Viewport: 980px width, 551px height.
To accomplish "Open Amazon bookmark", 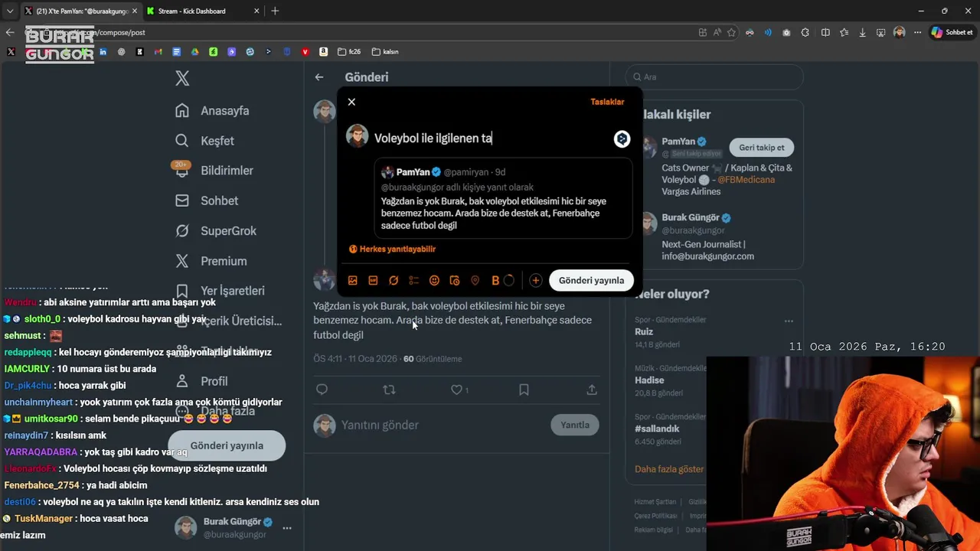I will 323,52.
